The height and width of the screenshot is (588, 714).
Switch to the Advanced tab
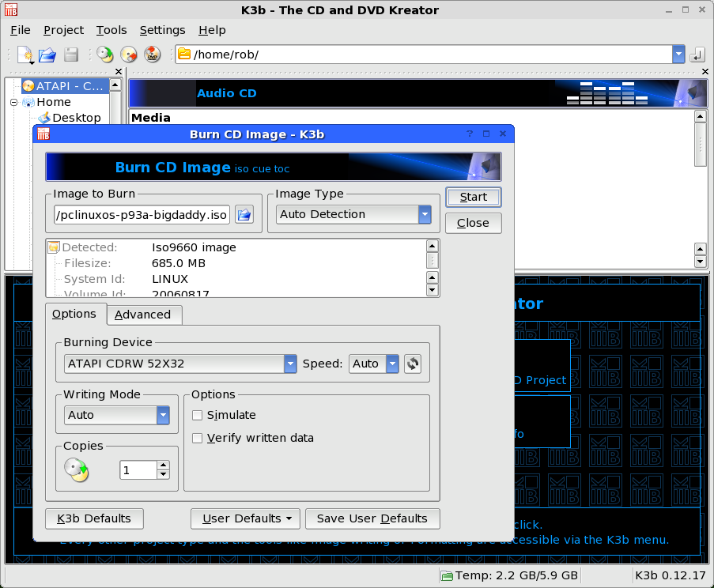(x=143, y=315)
